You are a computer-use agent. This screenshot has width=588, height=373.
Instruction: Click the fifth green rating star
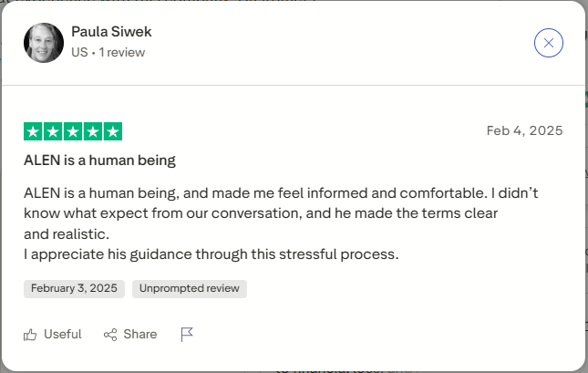point(113,131)
